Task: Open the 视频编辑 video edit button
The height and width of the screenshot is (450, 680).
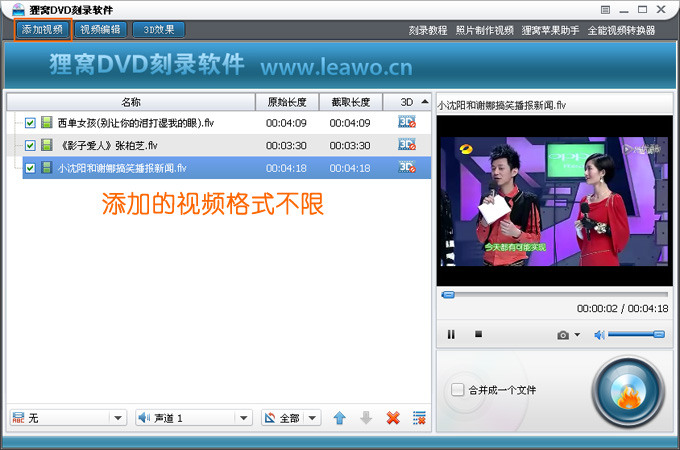Action: (100, 29)
